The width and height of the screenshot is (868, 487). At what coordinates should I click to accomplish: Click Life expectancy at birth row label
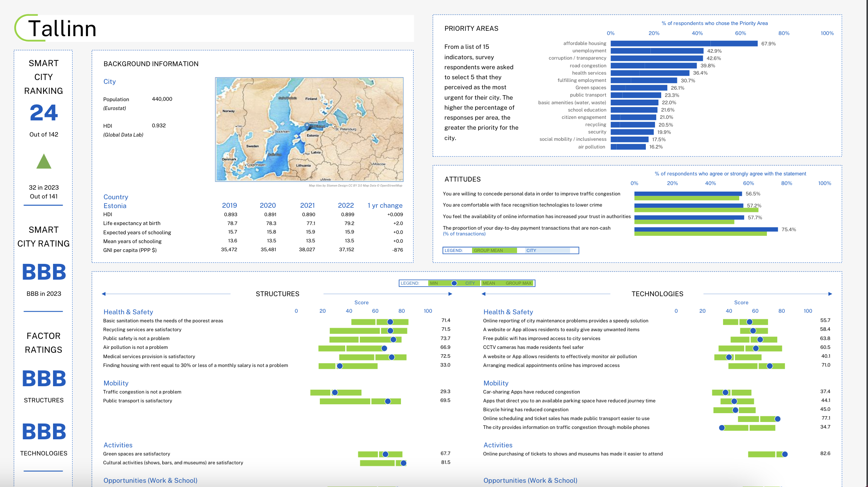(132, 223)
